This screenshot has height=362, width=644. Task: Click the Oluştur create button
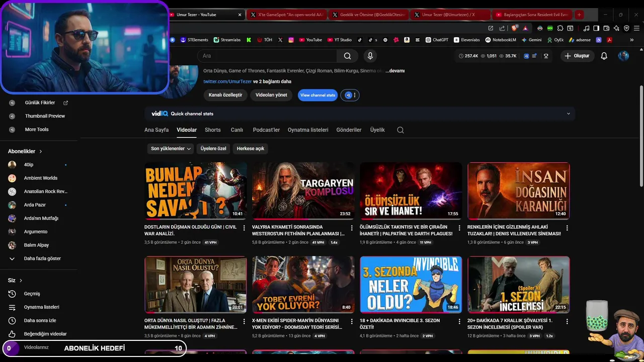tap(577, 56)
